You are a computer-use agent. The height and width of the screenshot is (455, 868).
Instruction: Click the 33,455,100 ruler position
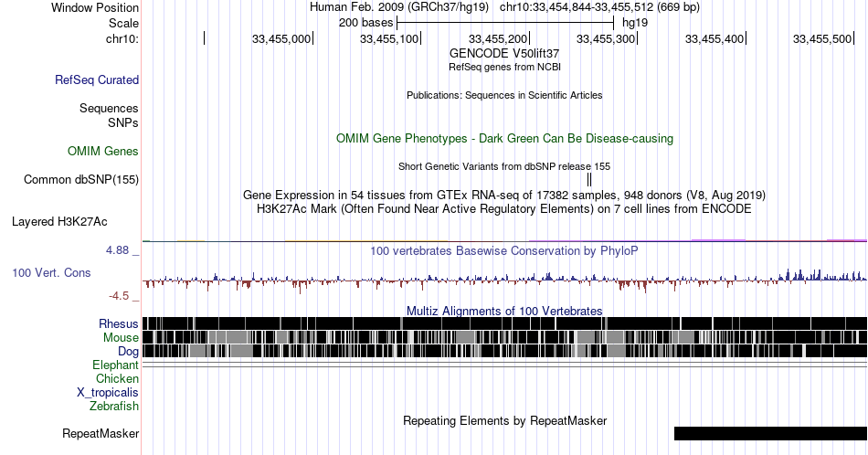click(x=389, y=38)
